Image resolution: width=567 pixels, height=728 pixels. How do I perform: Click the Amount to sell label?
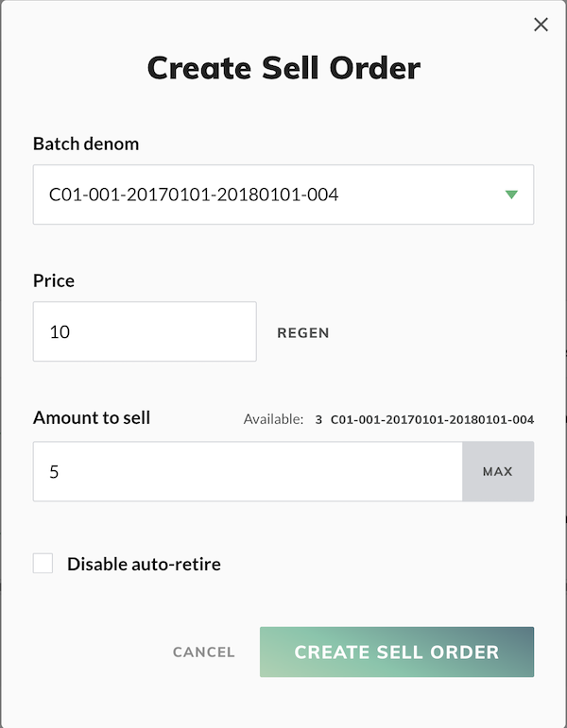[x=92, y=417]
